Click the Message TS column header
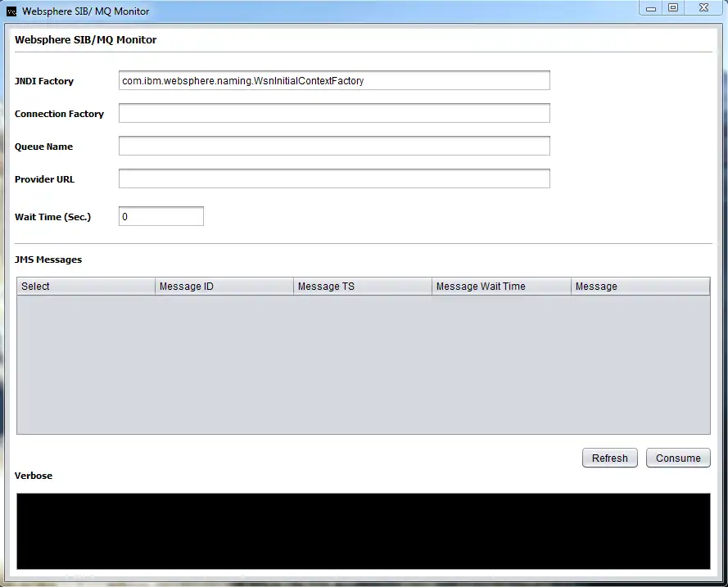 coord(363,287)
